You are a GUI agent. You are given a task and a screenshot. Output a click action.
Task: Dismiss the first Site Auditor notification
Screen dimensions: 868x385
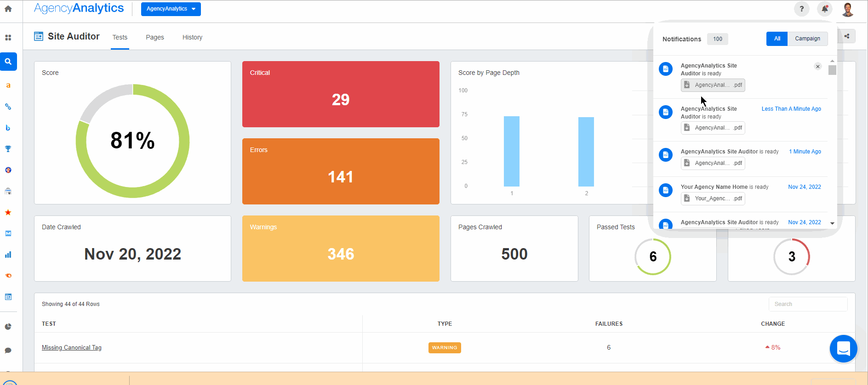(818, 67)
